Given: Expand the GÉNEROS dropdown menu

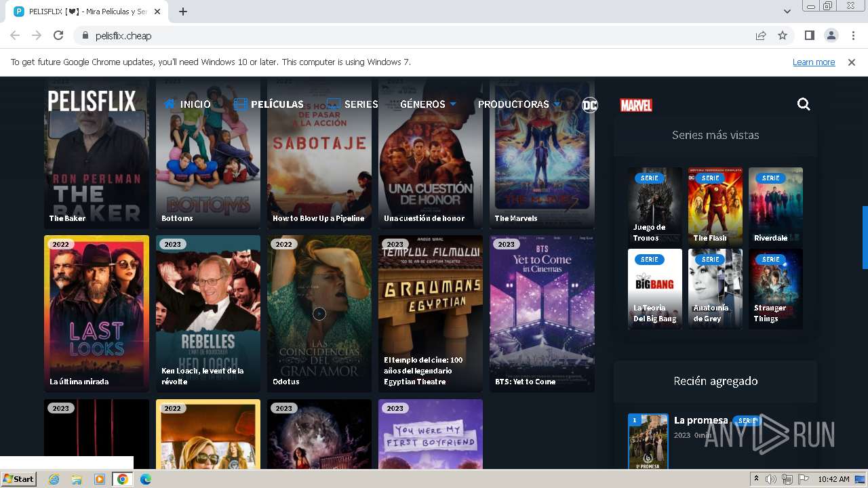Looking at the screenshot, I should tap(428, 104).
